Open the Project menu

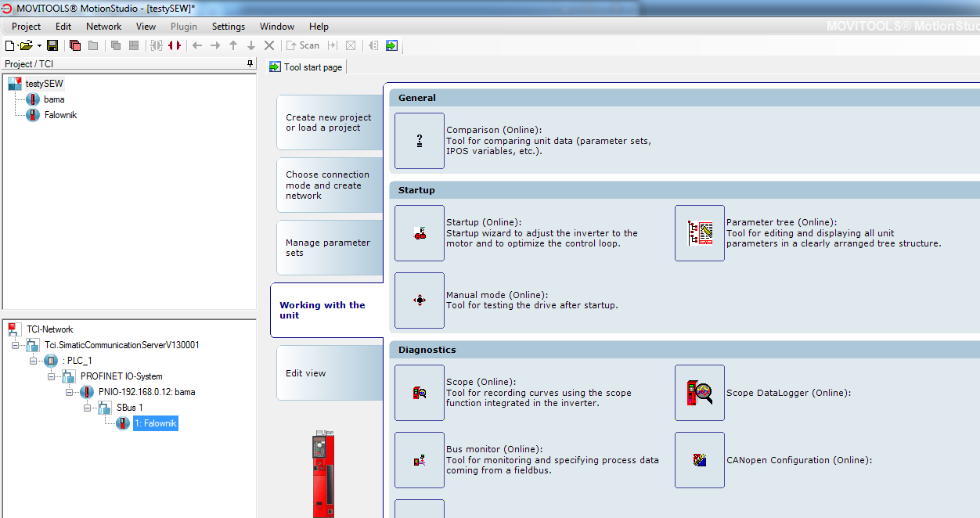tap(27, 27)
